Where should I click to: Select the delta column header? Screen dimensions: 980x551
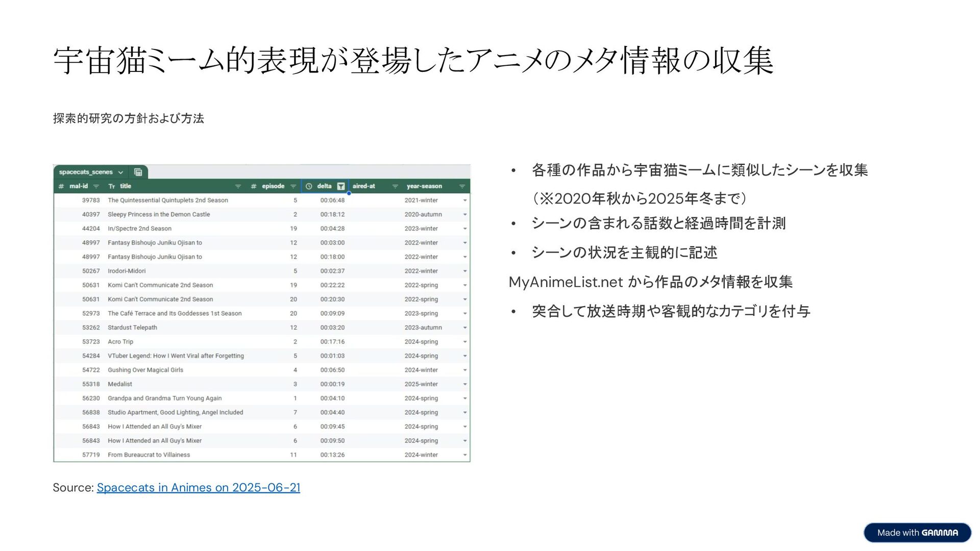click(x=324, y=186)
